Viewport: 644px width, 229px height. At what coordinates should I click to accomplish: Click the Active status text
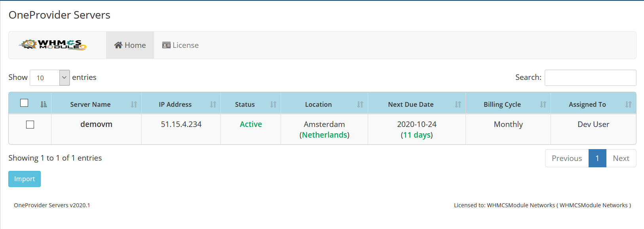251,124
